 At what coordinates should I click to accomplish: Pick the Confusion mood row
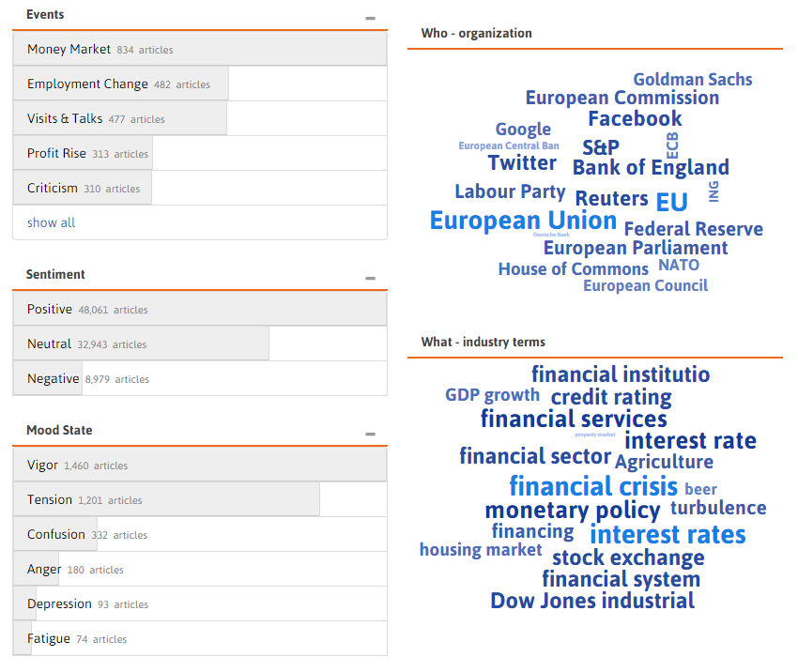(200, 535)
